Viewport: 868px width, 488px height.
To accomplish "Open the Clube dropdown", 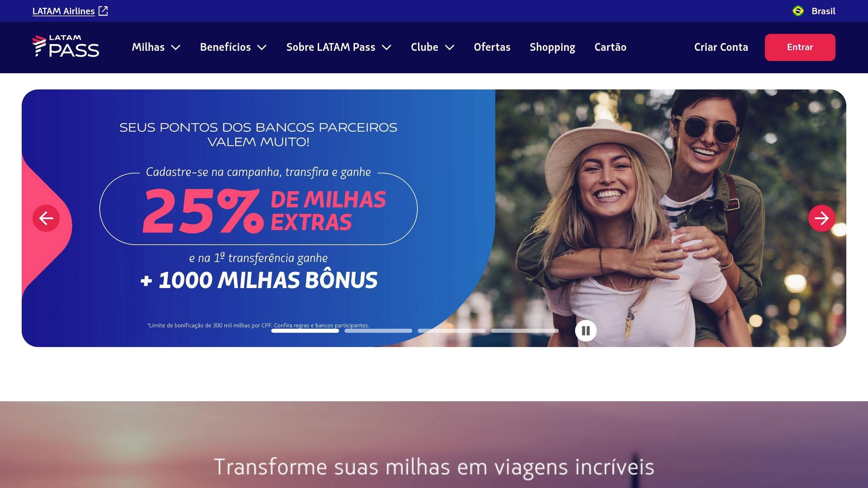I will [x=432, y=47].
